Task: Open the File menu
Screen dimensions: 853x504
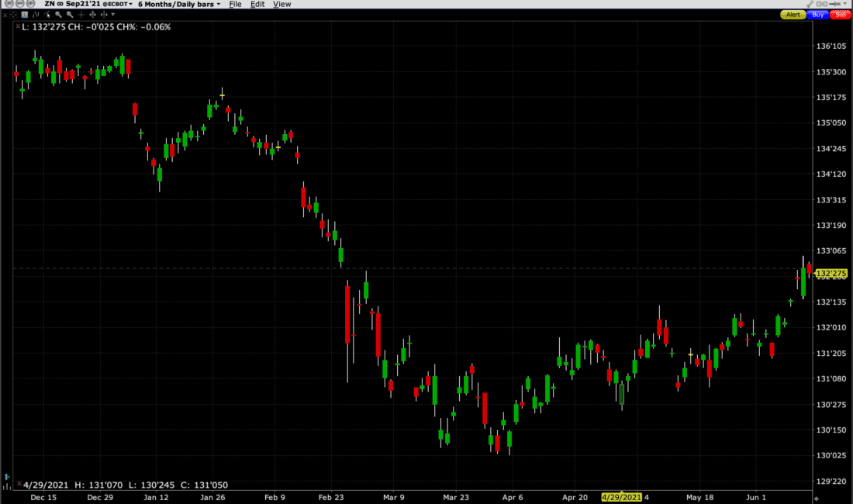Action: pyautogui.click(x=235, y=4)
